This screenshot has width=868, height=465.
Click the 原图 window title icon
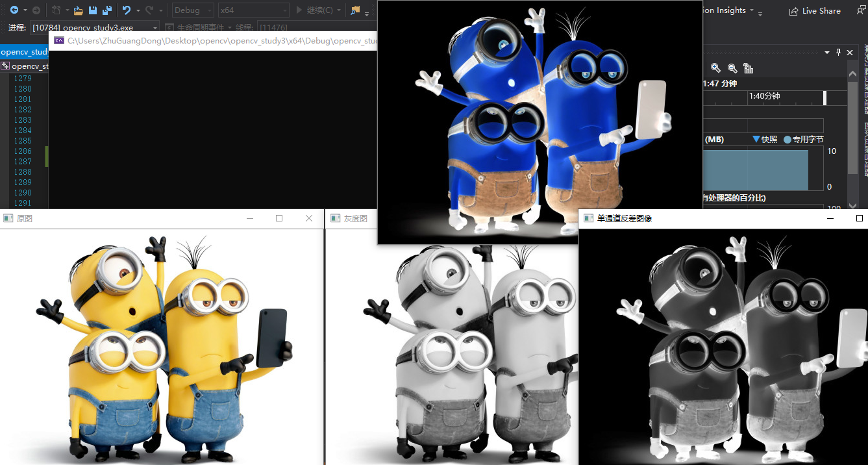coord(8,218)
